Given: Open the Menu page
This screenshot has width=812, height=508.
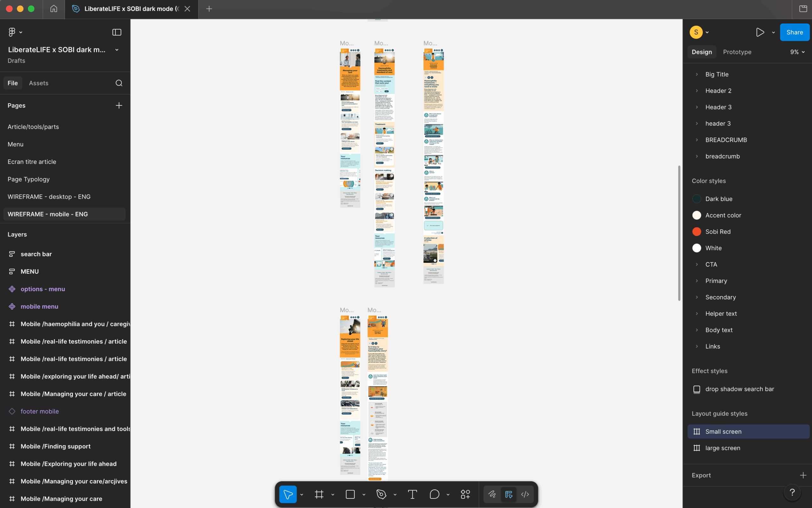Looking at the screenshot, I should click(x=16, y=144).
